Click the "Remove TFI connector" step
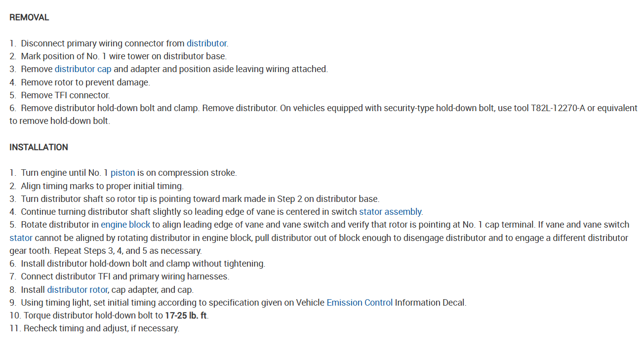This screenshot has height=355, width=644. click(65, 95)
